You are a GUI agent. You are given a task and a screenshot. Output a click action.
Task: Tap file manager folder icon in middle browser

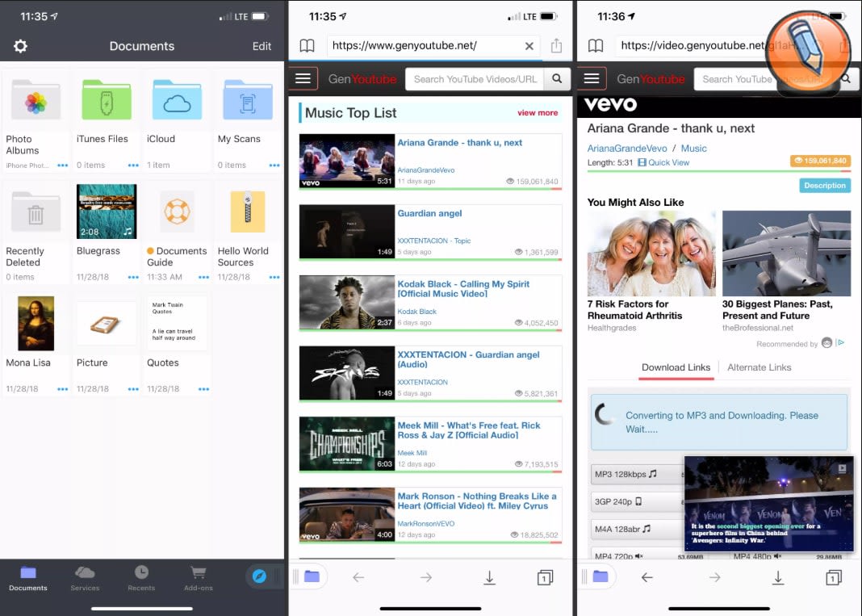click(x=312, y=576)
